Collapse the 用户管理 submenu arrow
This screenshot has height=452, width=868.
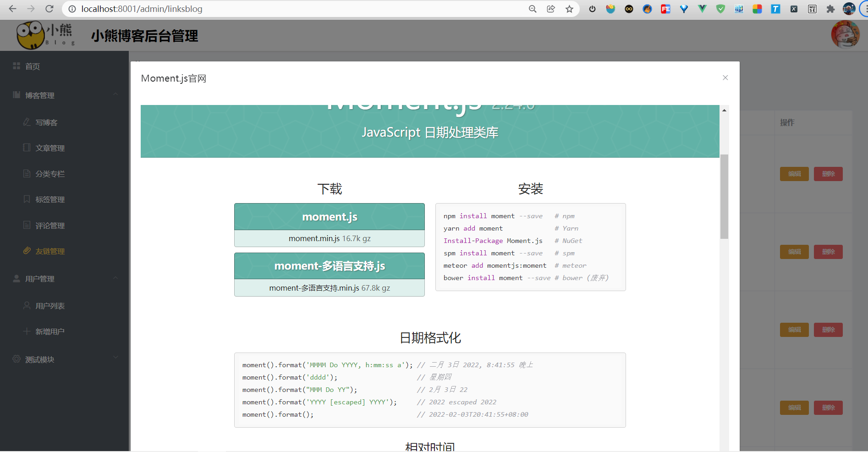coord(115,277)
